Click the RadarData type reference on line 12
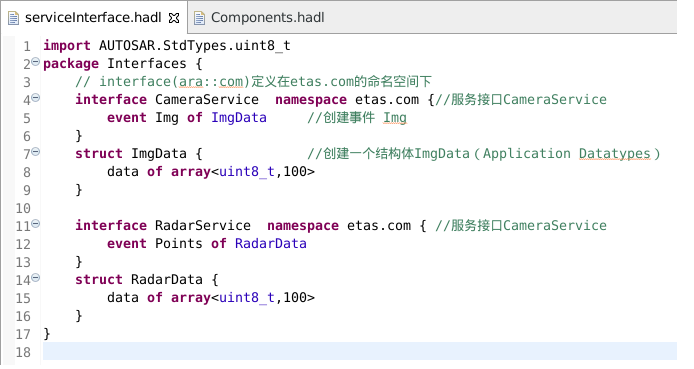The height and width of the screenshot is (369, 694). [270, 244]
